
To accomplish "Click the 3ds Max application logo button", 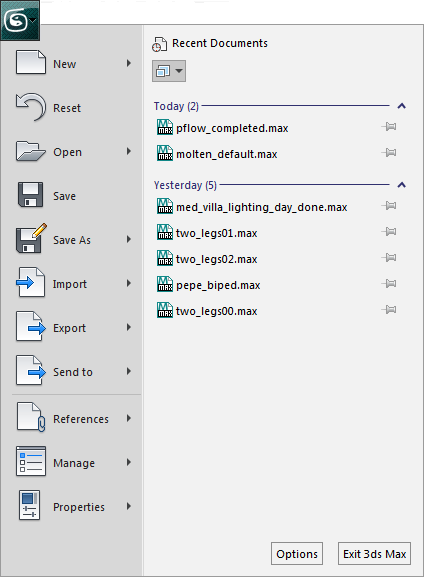I will 20,20.
